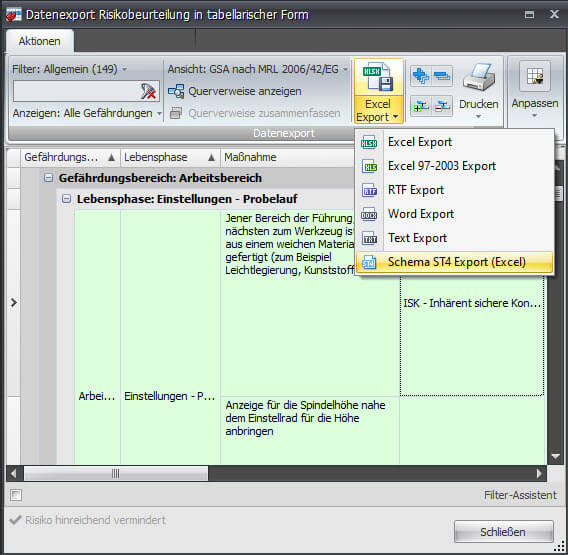Open the Anzeigen: Alle Gefährdungen dropdown
568x555 pixels.
87,113
